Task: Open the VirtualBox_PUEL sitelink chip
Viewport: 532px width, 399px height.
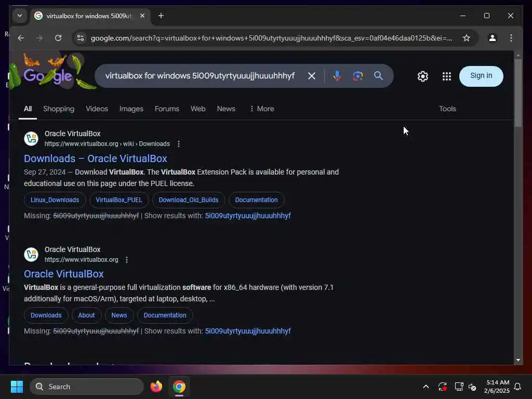Action: coord(119,200)
